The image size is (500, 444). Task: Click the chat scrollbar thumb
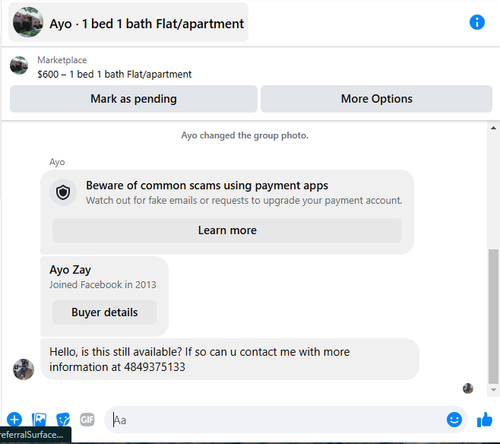pyautogui.click(x=493, y=316)
